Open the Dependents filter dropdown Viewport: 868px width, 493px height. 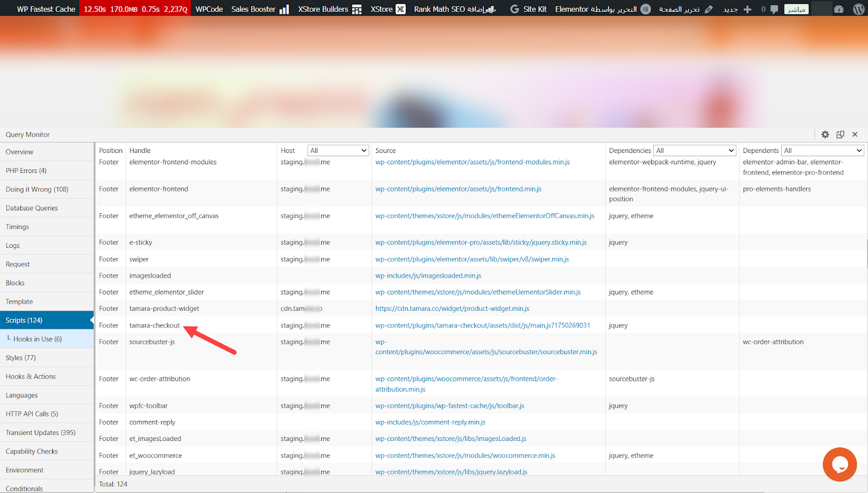pyautogui.click(x=822, y=151)
